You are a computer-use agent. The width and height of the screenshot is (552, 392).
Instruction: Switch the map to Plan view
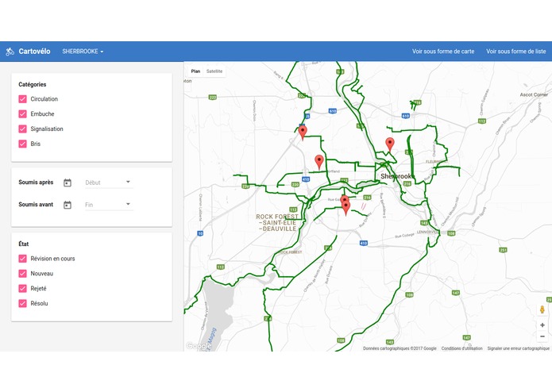(195, 71)
